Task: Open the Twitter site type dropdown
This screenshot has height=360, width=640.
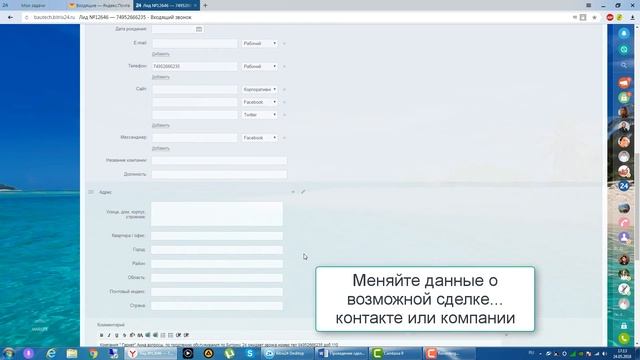Action: (x=260, y=115)
